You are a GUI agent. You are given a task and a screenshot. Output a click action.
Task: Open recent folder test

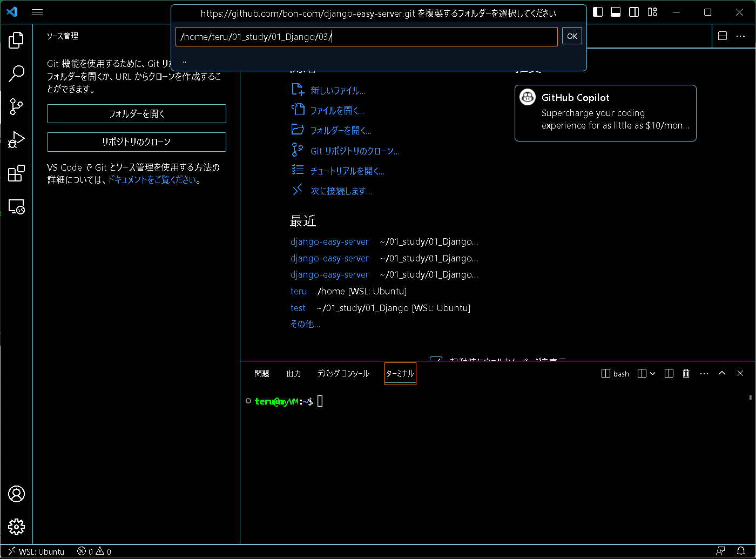(298, 308)
